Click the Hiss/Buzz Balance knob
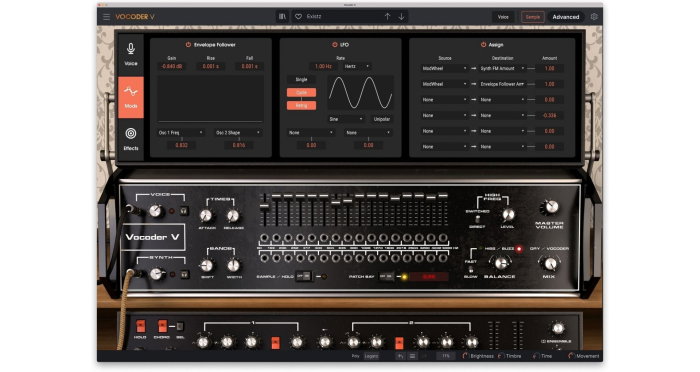 point(501,263)
